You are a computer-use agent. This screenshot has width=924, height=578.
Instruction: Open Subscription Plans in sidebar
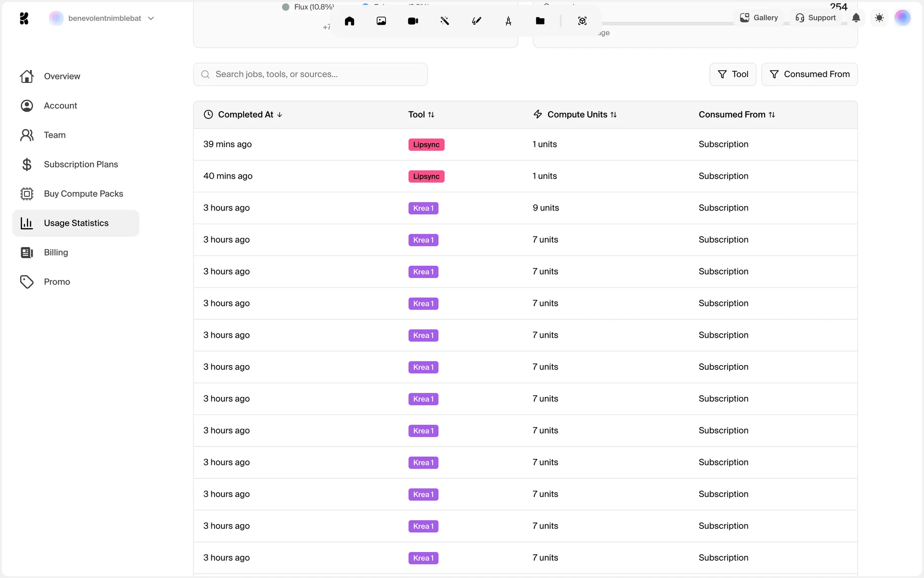tap(80, 164)
